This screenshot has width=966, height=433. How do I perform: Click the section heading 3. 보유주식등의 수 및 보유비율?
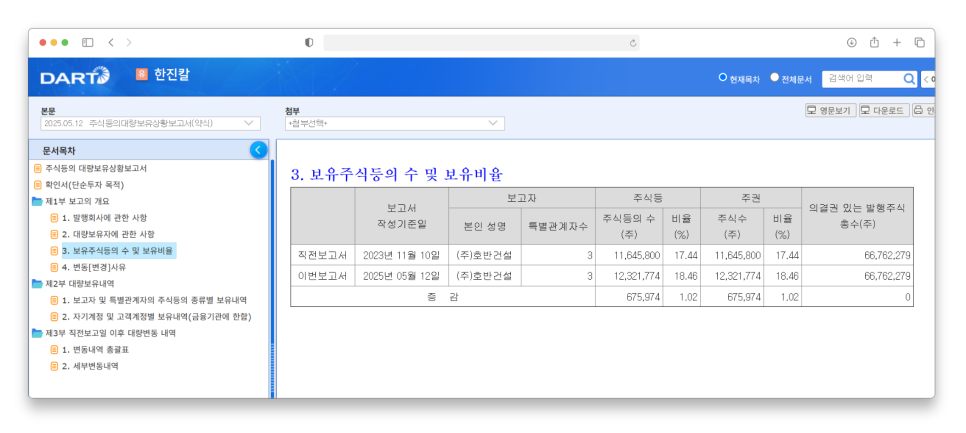[397, 174]
